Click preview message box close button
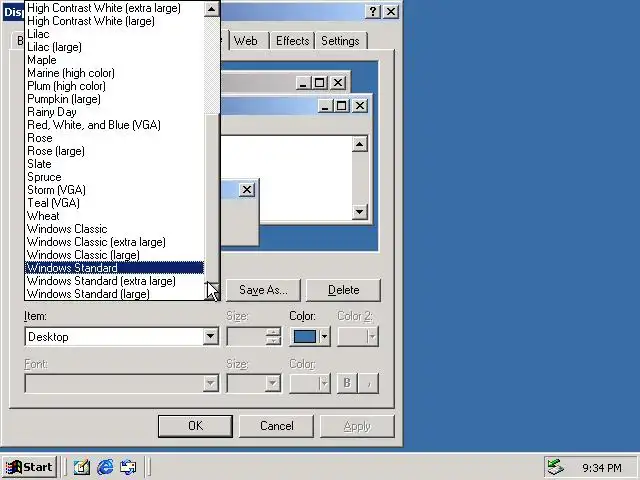 [x=247, y=190]
